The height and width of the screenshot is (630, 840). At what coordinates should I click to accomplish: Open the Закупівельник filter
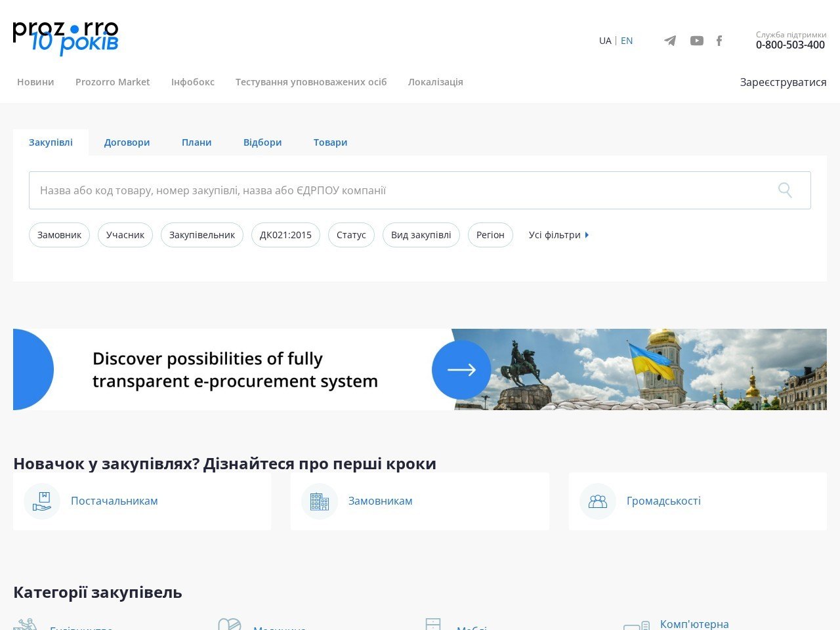click(x=202, y=235)
